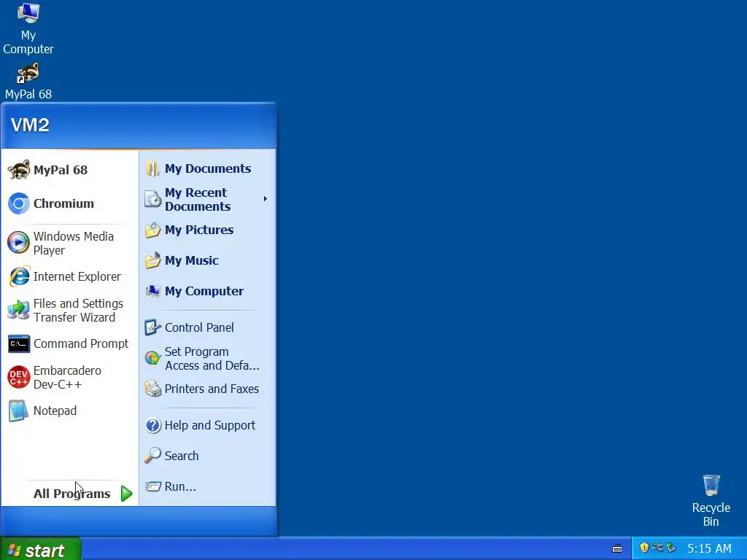747x560 pixels.
Task: Click the My Documents folder icon
Action: (x=152, y=168)
